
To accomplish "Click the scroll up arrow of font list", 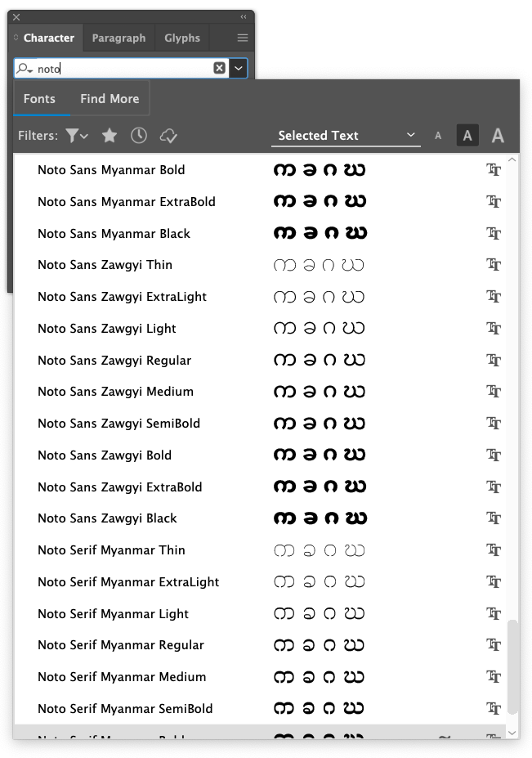I will [512, 159].
